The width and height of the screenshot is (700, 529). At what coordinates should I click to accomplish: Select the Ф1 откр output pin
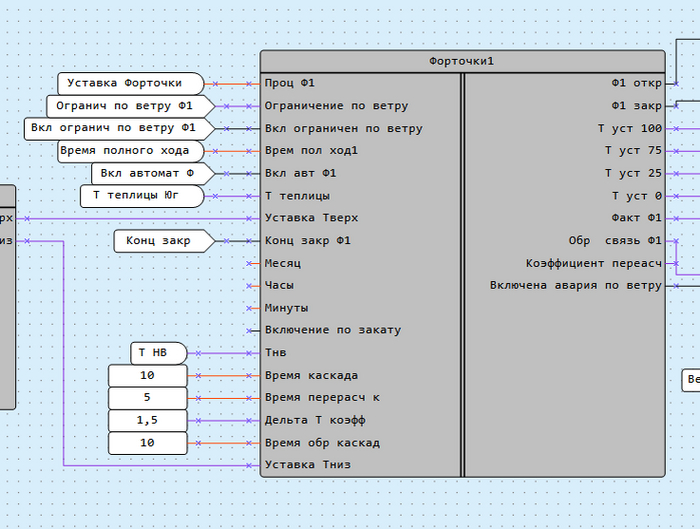pos(636,83)
